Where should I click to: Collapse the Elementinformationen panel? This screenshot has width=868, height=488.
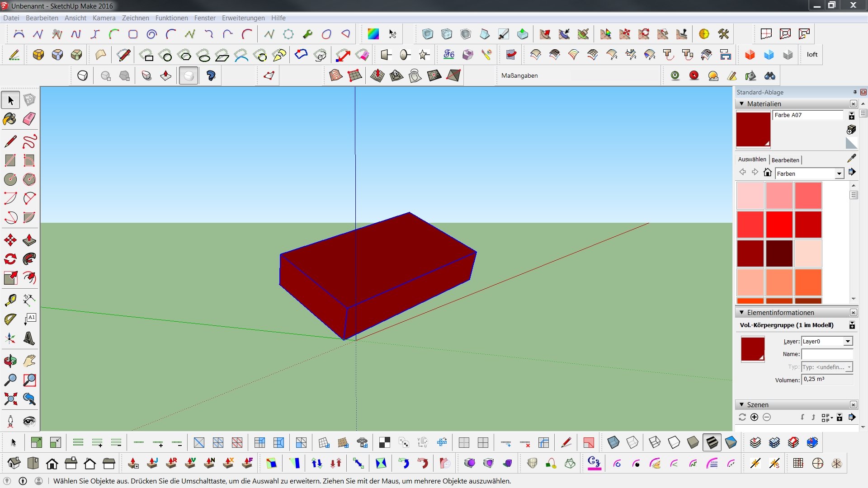tap(741, 312)
